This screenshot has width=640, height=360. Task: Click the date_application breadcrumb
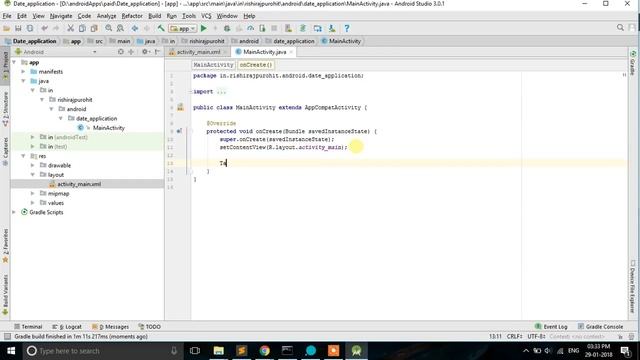pos(293,41)
